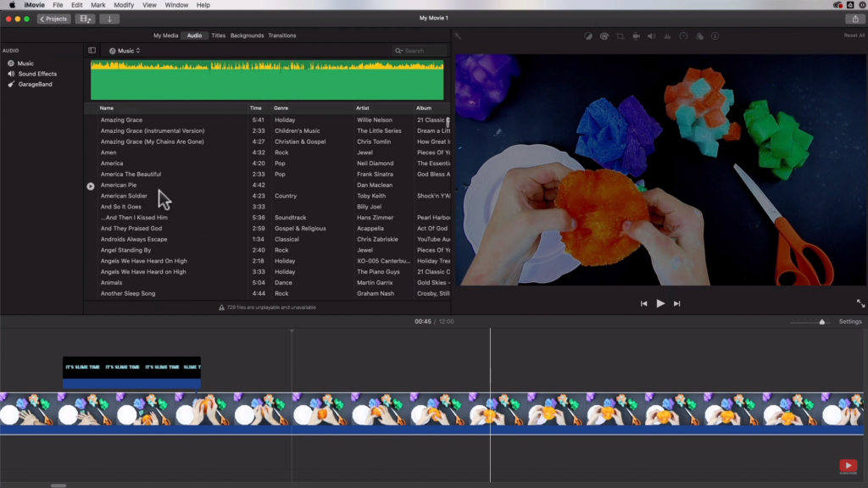Sort songs by Genre column

pos(281,108)
